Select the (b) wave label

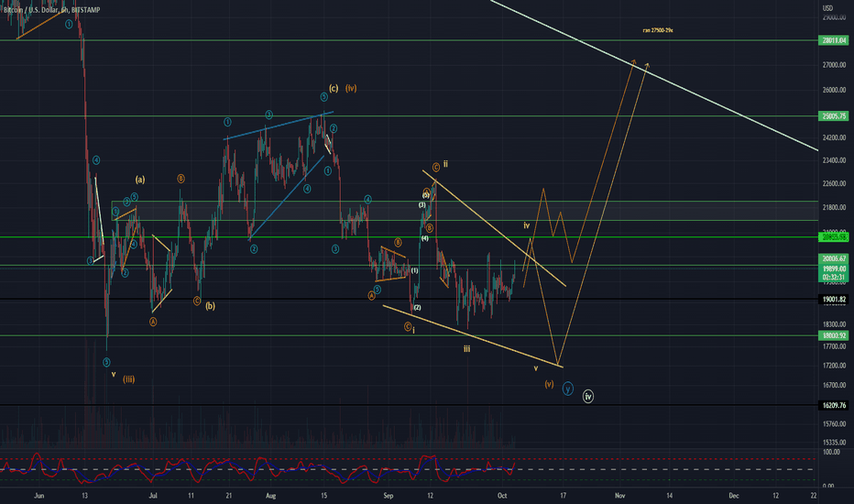point(210,306)
